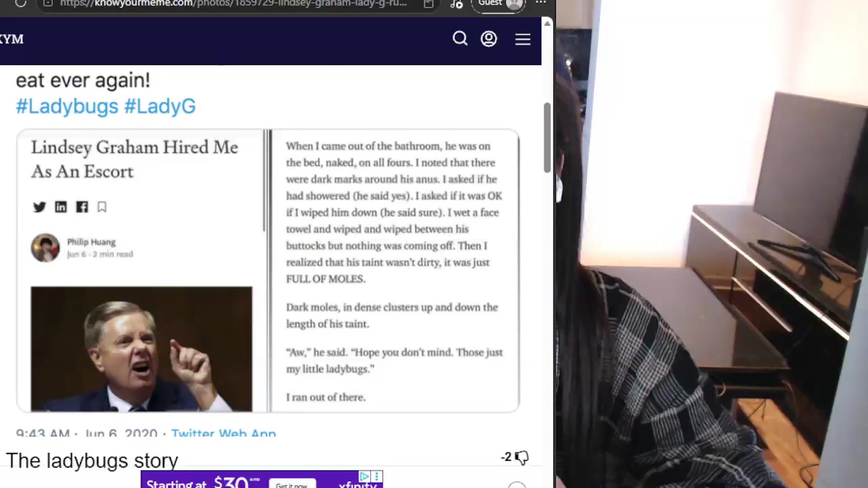Click the browser reload icon
868x488 pixels.
(x=20, y=3)
